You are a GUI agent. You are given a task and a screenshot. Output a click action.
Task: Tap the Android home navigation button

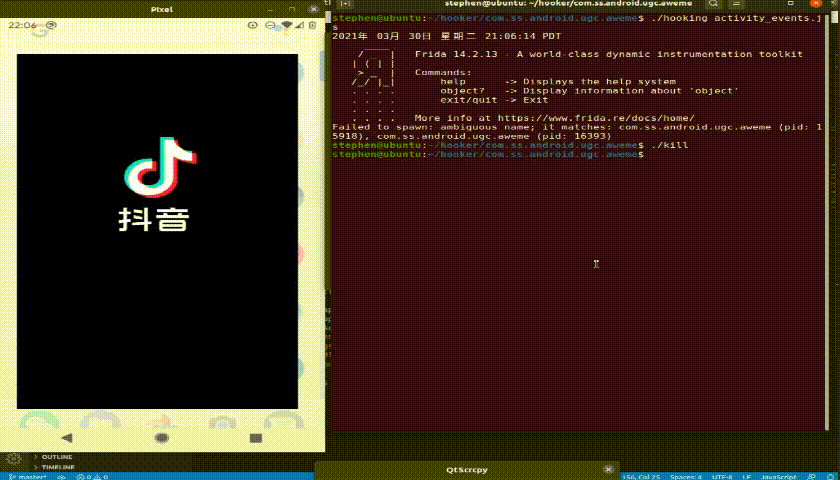pyautogui.click(x=162, y=438)
